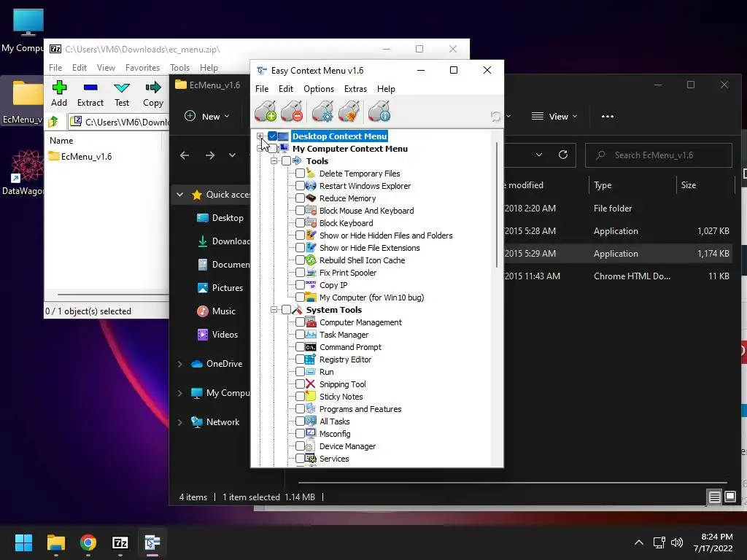The width and height of the screenshot is (747, 560).
Task: Click the forward arrow in File Explorer
Action: pos(210,155)
